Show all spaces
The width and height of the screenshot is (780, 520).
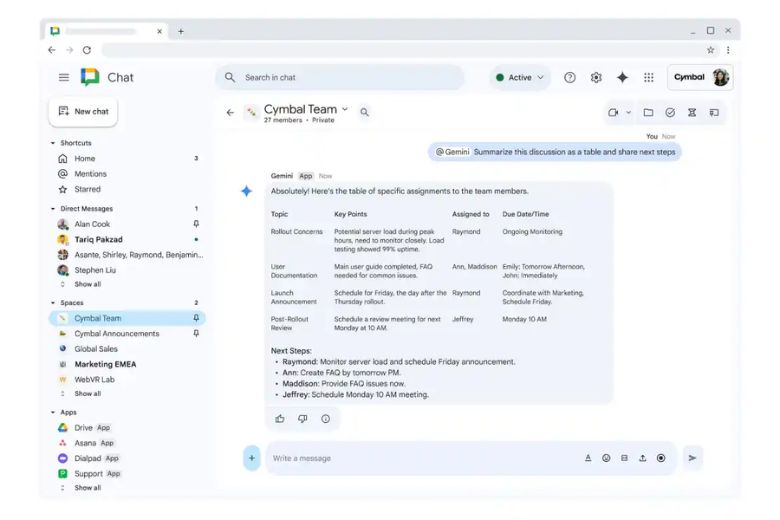point(88,393)
